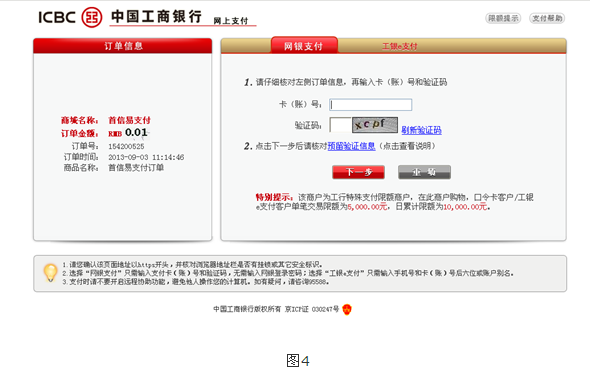Click the gray 重置 button

click(x=424, y=172)
